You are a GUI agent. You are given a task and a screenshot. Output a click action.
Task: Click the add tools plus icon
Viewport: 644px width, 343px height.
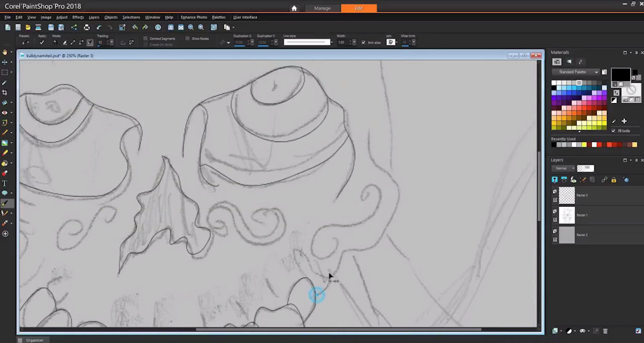click(5, 234)
